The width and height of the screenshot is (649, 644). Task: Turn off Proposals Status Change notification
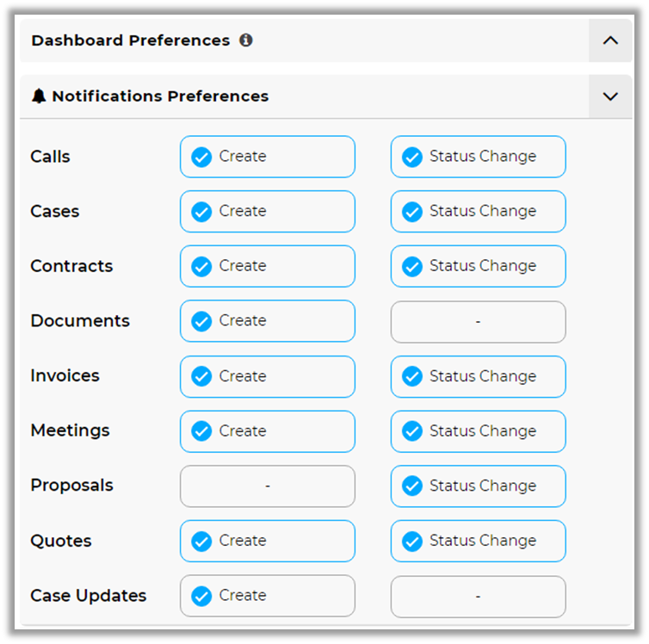[478, 486]
